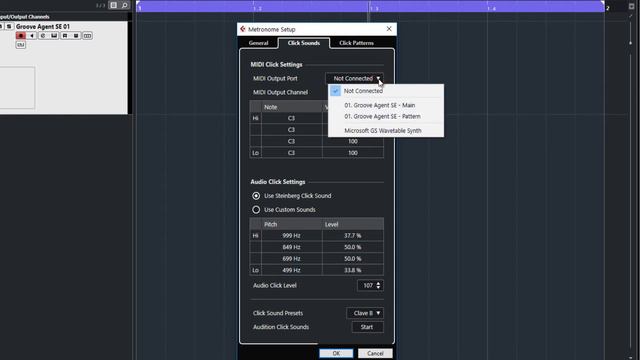Click the 33.8 % level cell
This screenshot has height=360, width=640.
click(353, 270)
